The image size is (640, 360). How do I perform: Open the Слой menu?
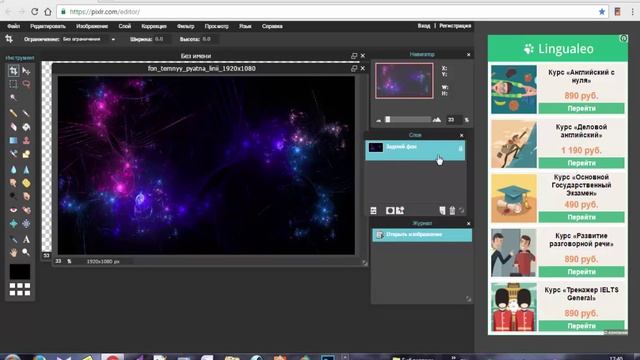125,26
